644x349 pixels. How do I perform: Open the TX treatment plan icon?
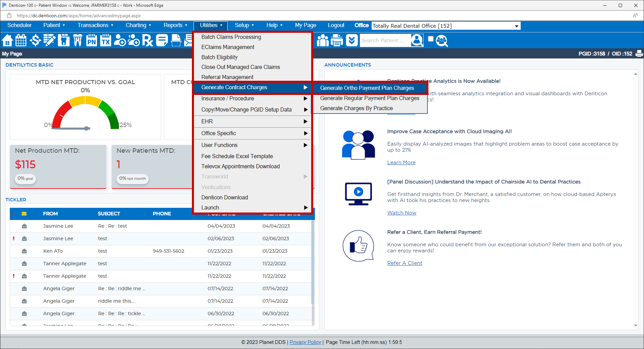click(x=106, y=41)
